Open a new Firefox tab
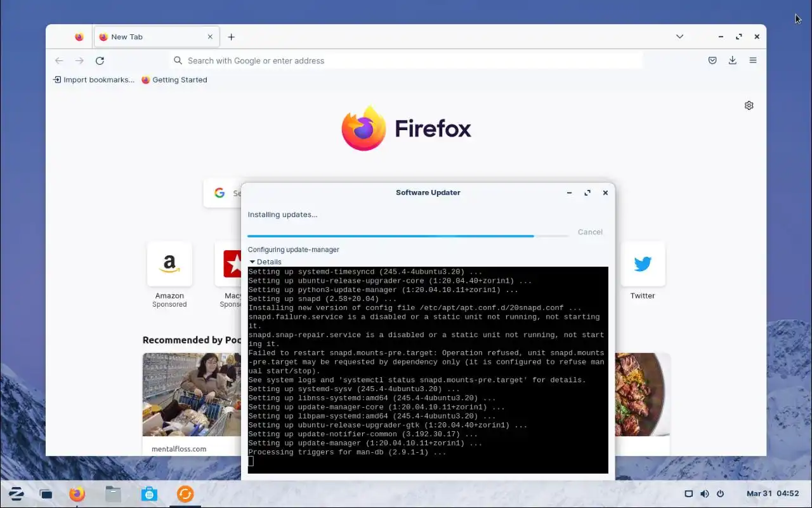 click(232, 37)
